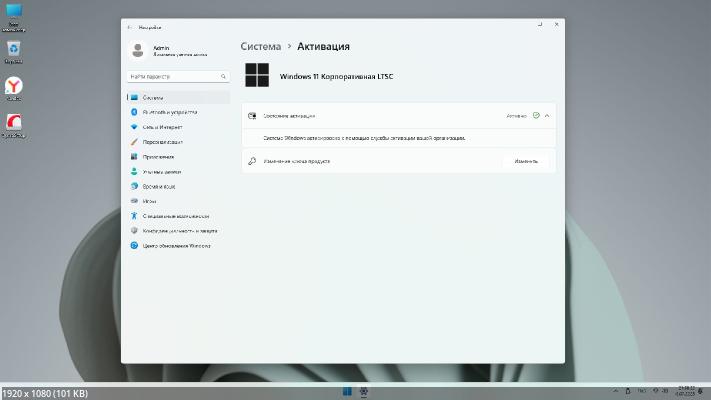Click the search magnifier icon
711x400 pixels.
click(223, 77)
